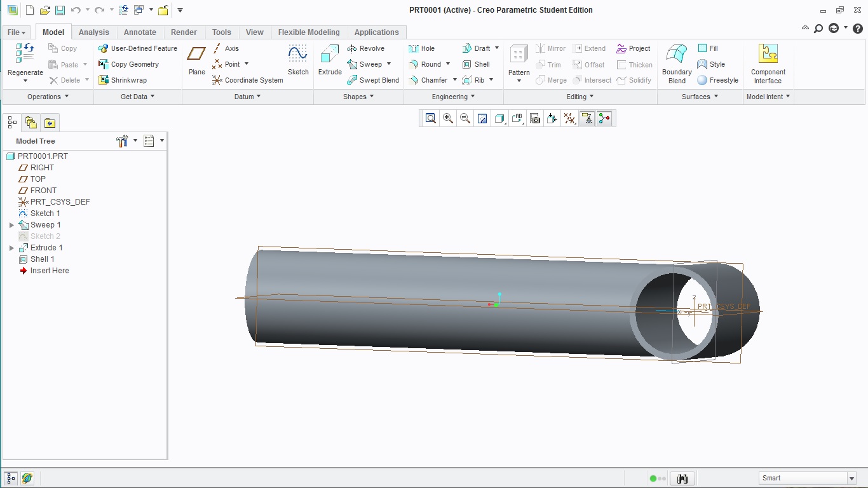Click the Hole tool in Engineering group

[421, 48]
